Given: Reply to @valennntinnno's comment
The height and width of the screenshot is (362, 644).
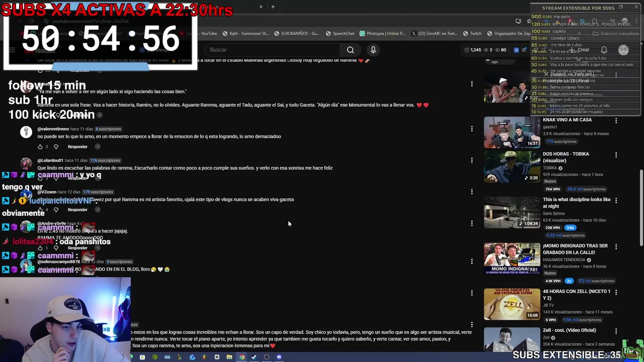Looking at the screenshot, I should 77,147.
